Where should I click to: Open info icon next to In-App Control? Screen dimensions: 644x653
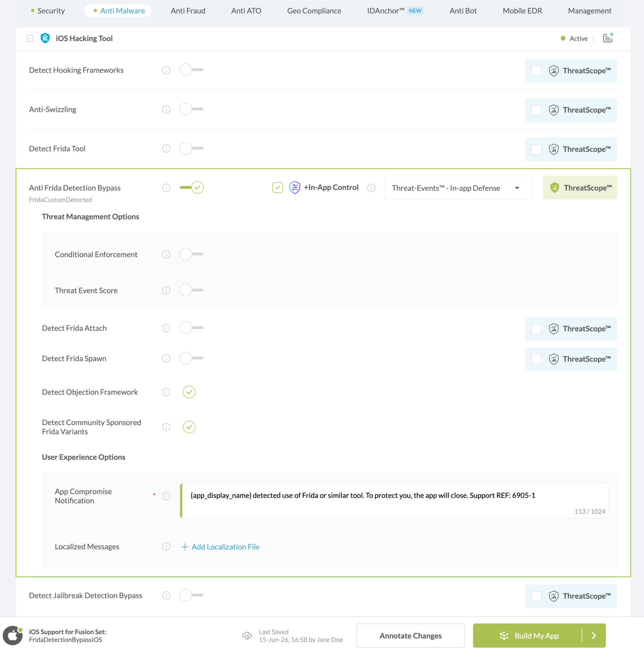click(x=371, y=188)
